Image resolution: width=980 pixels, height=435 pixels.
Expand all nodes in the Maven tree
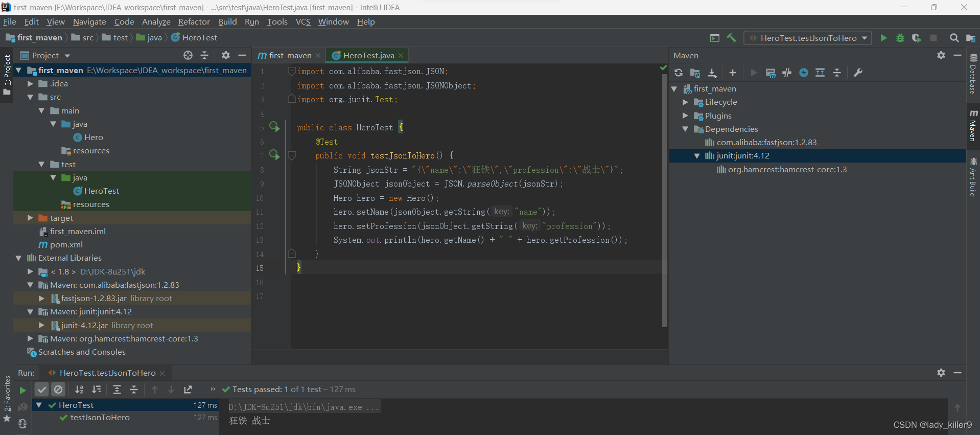tap(820, 73)
